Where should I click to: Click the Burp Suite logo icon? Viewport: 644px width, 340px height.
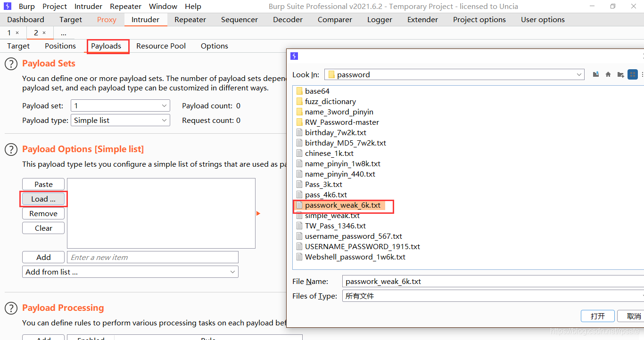(8, 6)
